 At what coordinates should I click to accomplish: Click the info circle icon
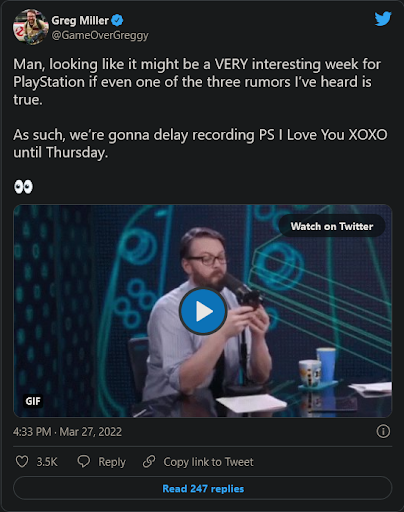(x=383, y=431)
